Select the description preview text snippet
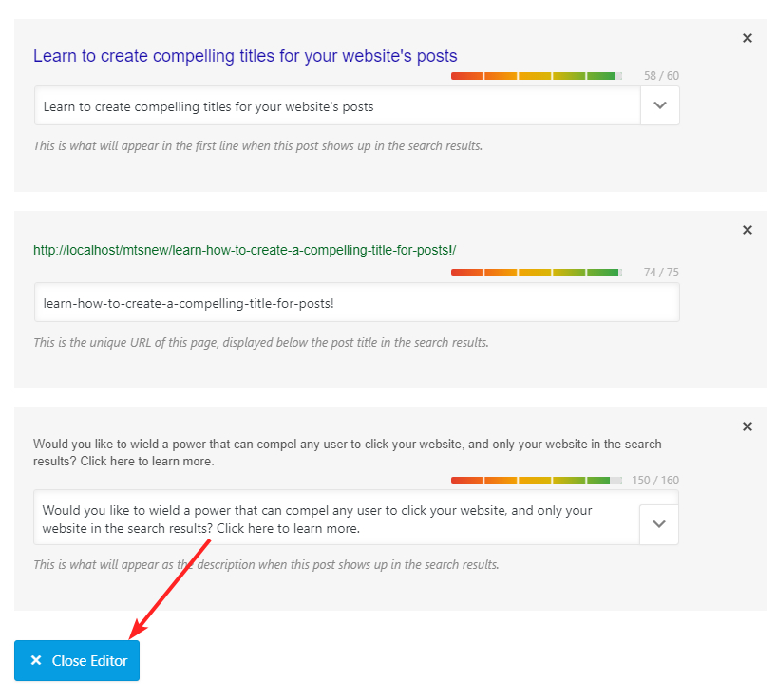 348,452
